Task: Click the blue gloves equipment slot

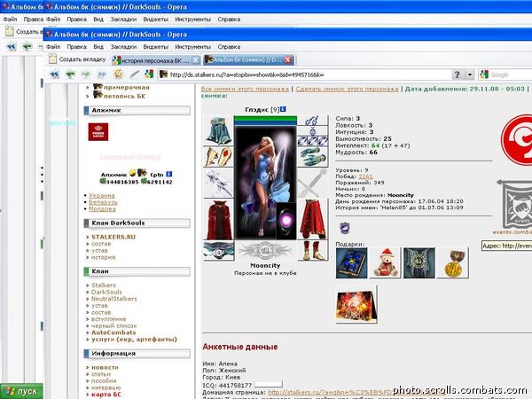Action: coord(313,157)
